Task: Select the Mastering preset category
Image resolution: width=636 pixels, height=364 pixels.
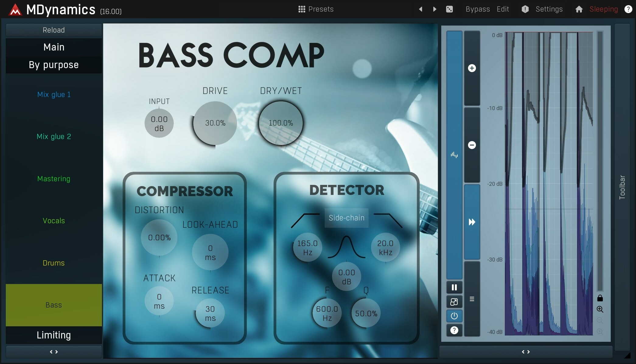Action: [x=54, y=179]
